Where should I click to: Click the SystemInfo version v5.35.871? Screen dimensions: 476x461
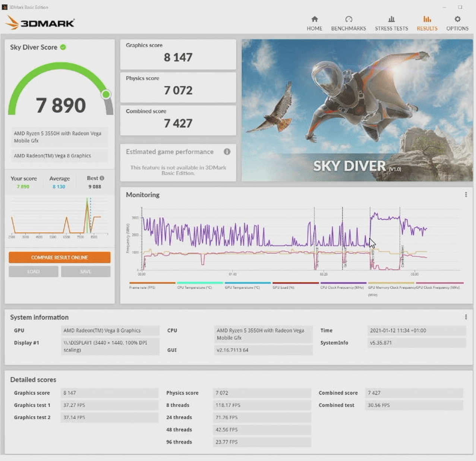click(x=416, y=343)
